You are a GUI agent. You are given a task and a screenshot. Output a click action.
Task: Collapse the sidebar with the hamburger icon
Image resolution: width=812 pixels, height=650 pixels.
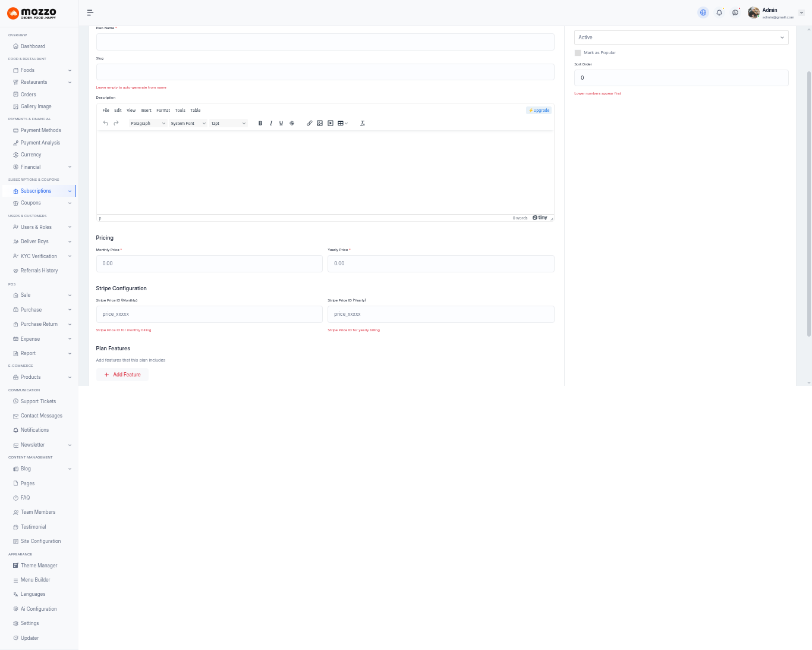tap(90, 12)
